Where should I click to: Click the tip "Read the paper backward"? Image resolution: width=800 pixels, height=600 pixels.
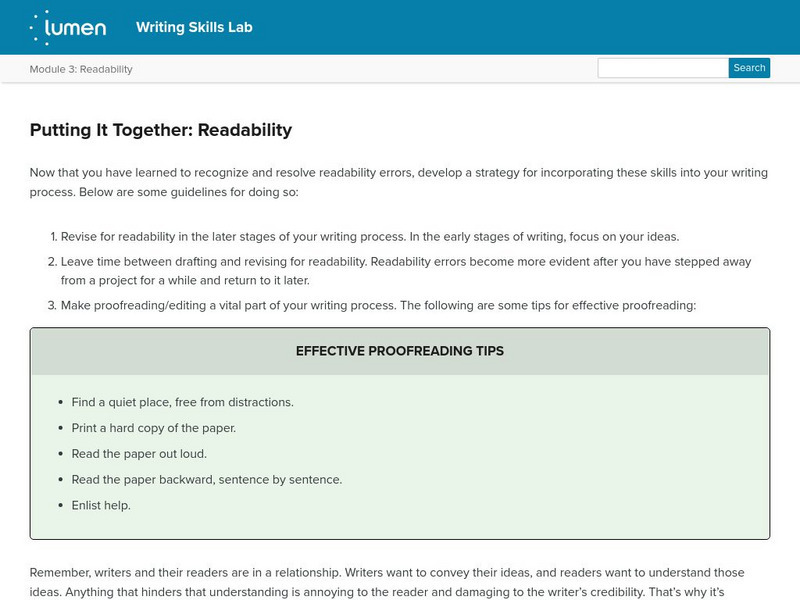pos(207,480)
